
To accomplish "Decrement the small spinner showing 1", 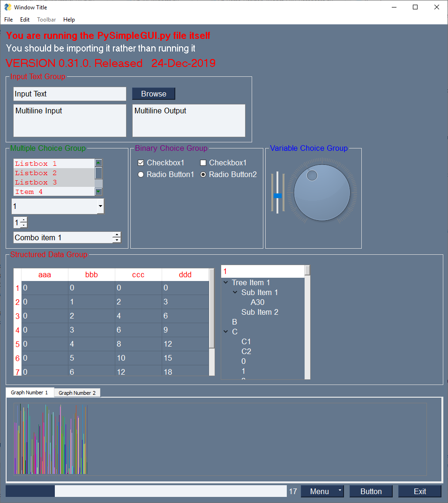I will coord(24,225).
